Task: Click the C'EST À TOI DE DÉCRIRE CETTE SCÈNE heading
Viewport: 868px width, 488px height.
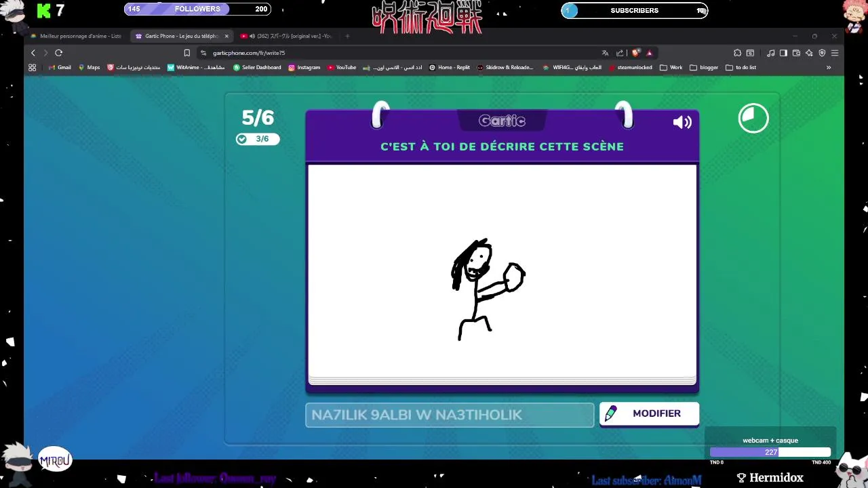Action: [502, 146]
